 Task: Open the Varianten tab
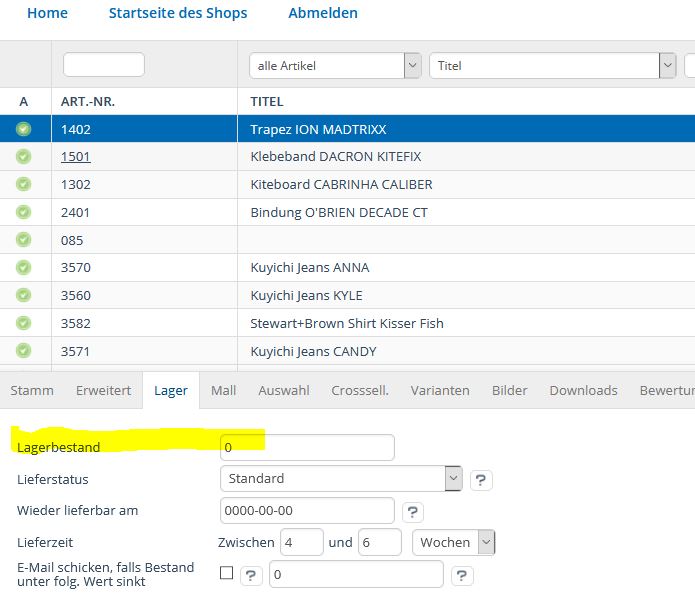(x=440, y=390)
